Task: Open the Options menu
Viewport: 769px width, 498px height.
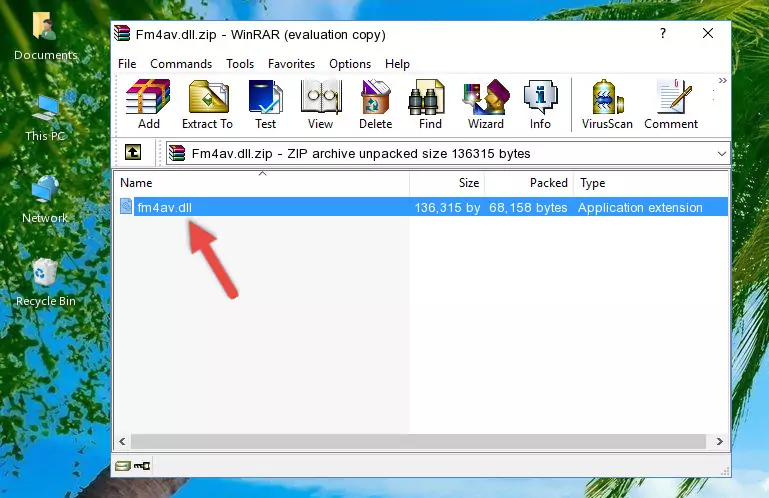Action: tap(350, 64)
